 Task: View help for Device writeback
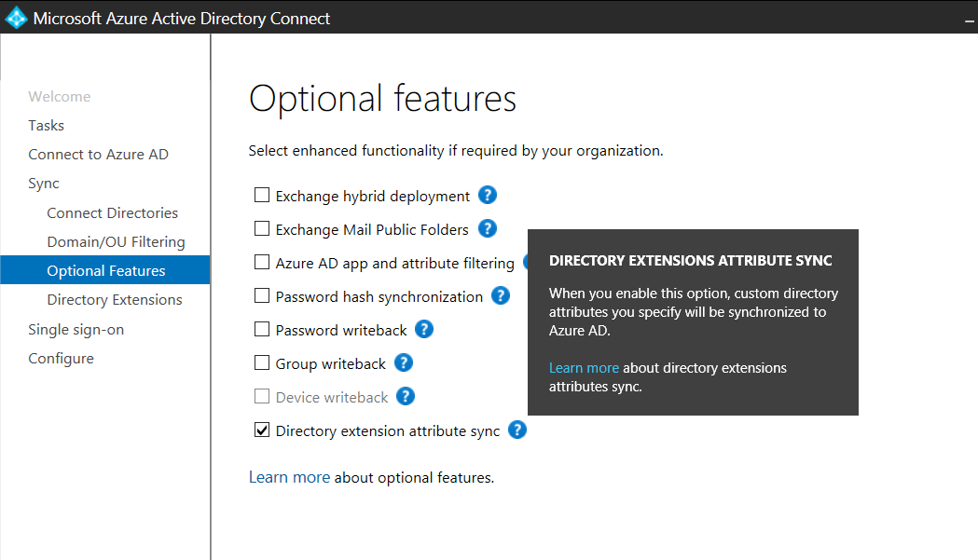click(405, 396)
